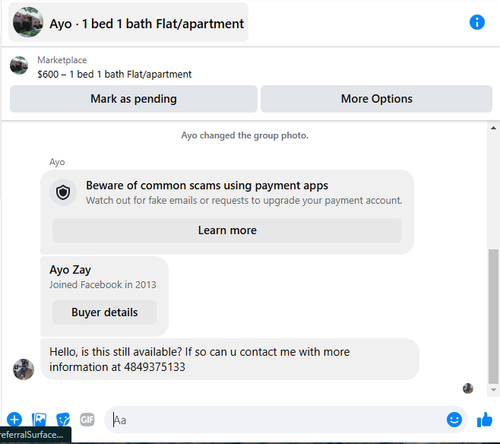Open more actions plus icon
The height and width of the screenshot is (444, 500).
pyautogui.click(x=14, y=419)
